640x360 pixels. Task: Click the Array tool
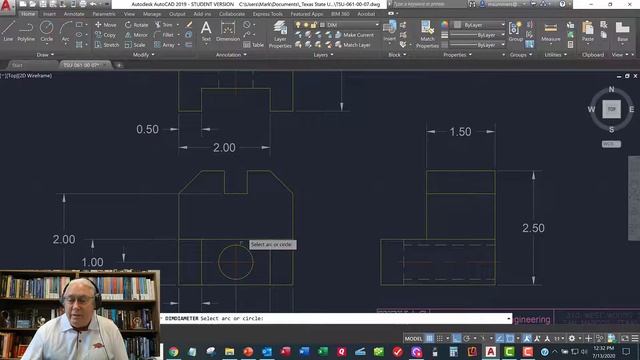tap(164, 45)
